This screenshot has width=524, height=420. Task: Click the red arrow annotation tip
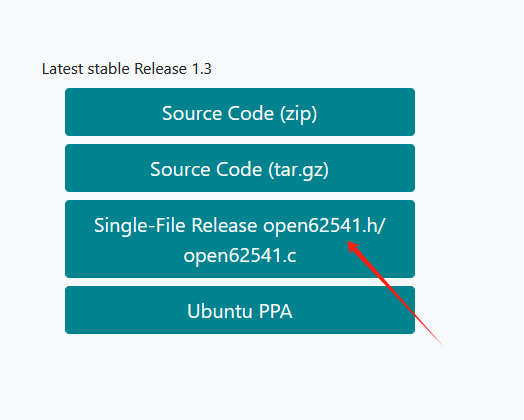coord(349,242)
